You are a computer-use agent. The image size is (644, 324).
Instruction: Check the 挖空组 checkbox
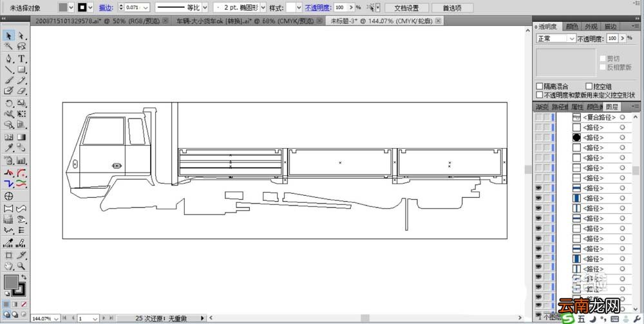pyautogui.click(x=589, y=86)
